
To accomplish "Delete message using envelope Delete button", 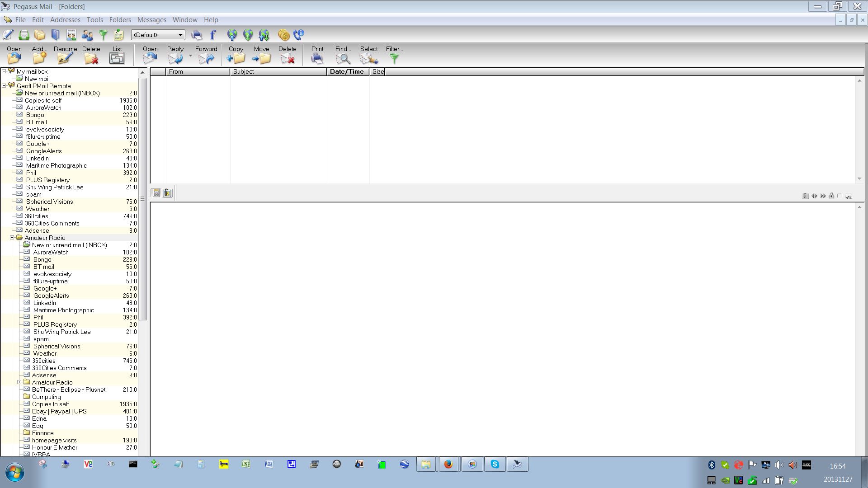I will (x=287, y=55).
